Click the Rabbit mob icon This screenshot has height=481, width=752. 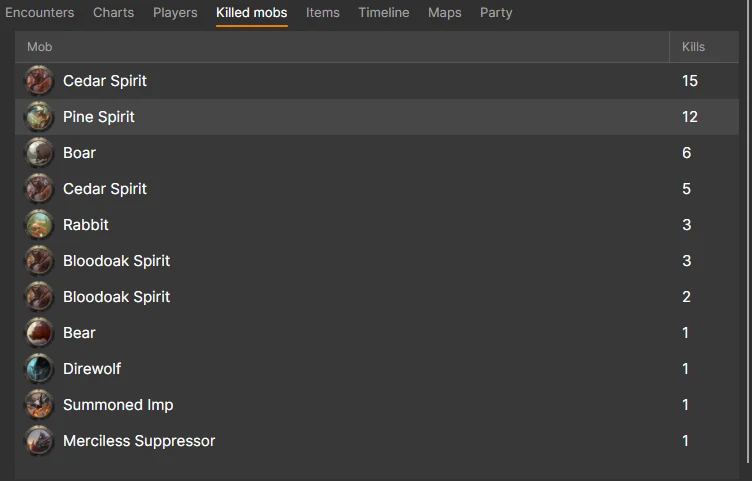[39, 224]
